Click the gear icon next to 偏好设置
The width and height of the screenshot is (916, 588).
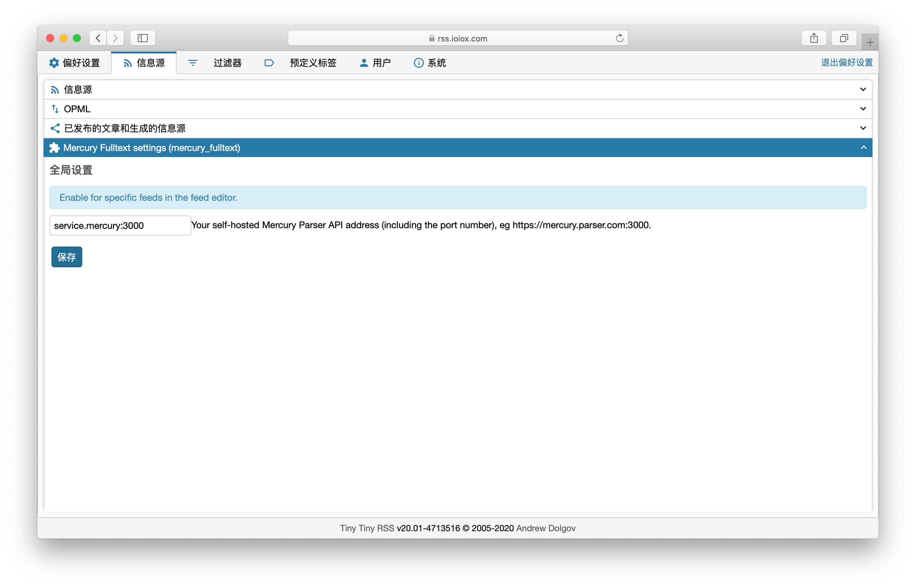[x=54, y=62]
